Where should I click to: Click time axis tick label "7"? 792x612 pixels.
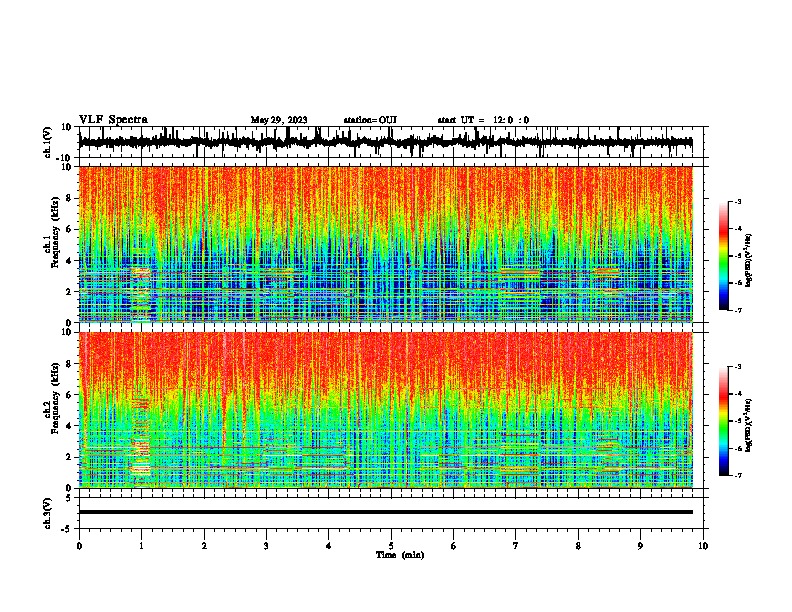[516, 546]
